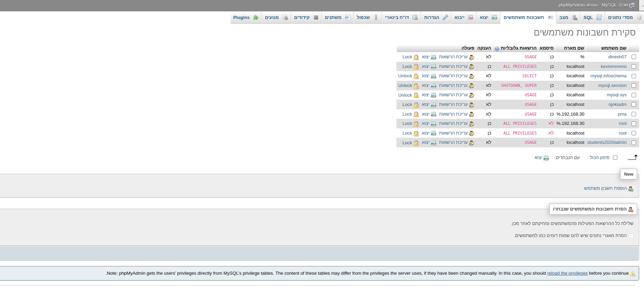Click edit privileges icon for mysql.session

pos(472,86)
